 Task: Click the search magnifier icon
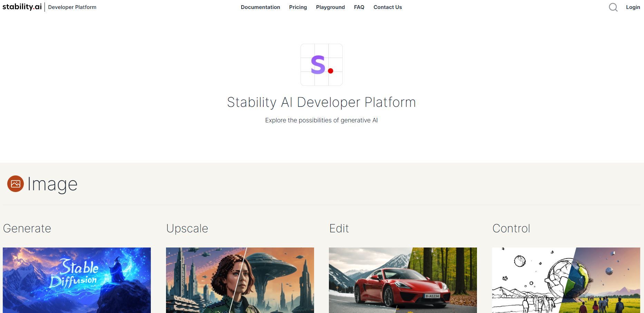(x=613, y=7)
